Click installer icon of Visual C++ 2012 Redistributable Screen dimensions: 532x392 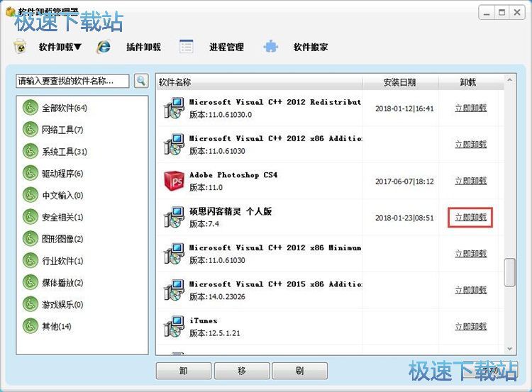pyautogui.click(x=174, y=108)
